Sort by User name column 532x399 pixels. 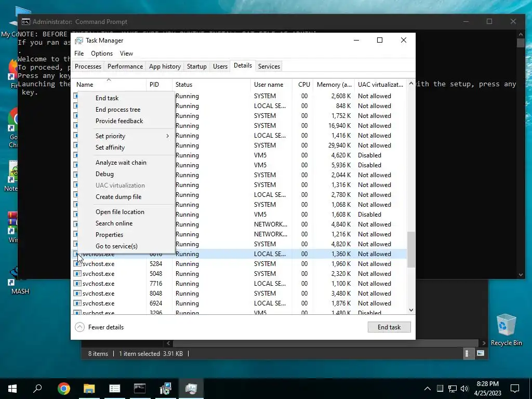click(x=271, y=85)
